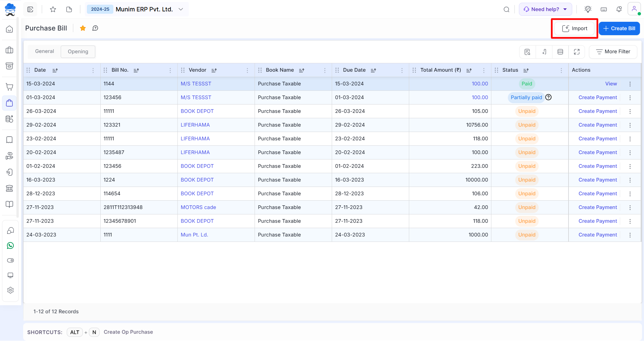Sort by Due Date column
Screen dimensions: 644x341
pyautogui.click(x=373, y=70)
